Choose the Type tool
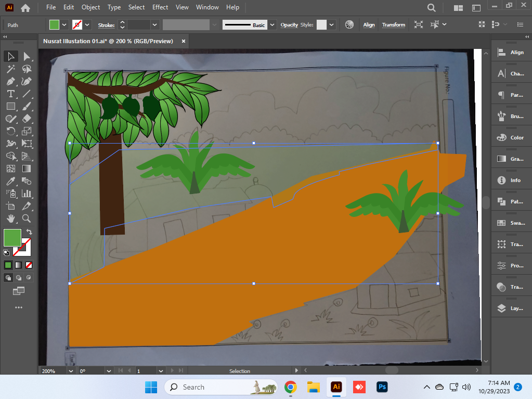Viewport: 532px width, 399px height. tap(10, 94)
